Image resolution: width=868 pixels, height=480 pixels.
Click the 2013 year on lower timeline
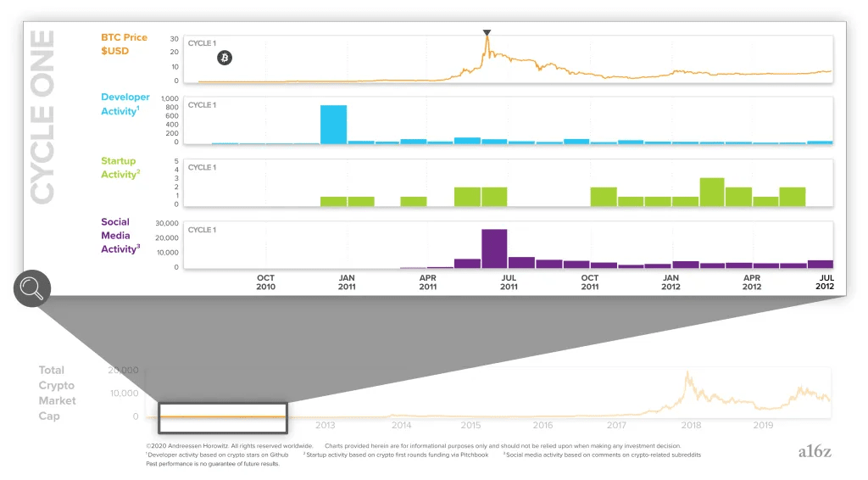(325, 425)
